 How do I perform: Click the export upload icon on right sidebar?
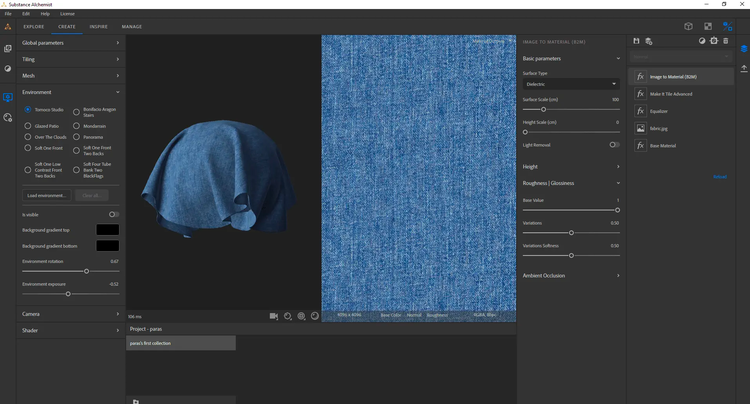tap(744, 68)
